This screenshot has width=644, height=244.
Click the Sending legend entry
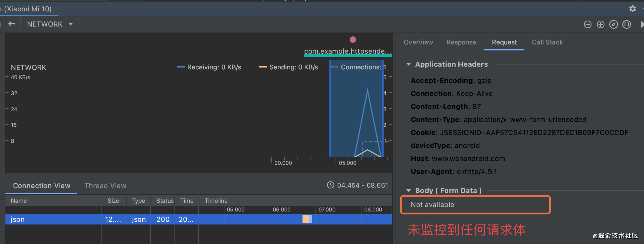(x=288, y=67)
